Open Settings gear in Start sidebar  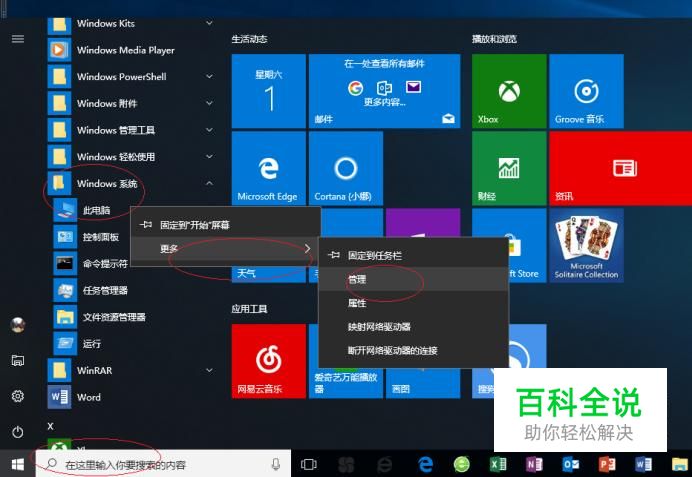(18, 396)
